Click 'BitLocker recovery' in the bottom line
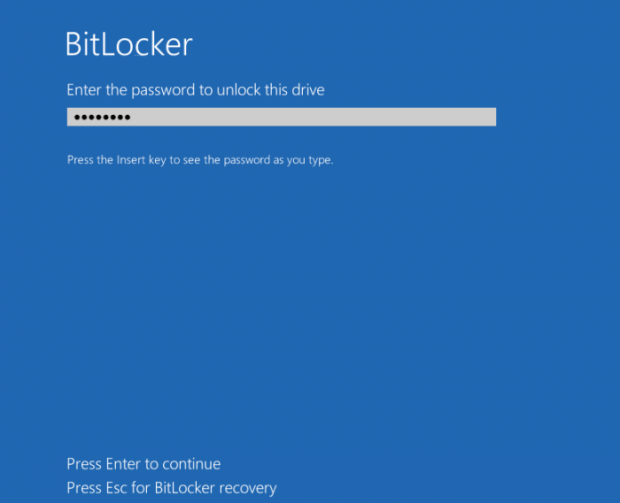620x503 pixels. tap(215, 488)
